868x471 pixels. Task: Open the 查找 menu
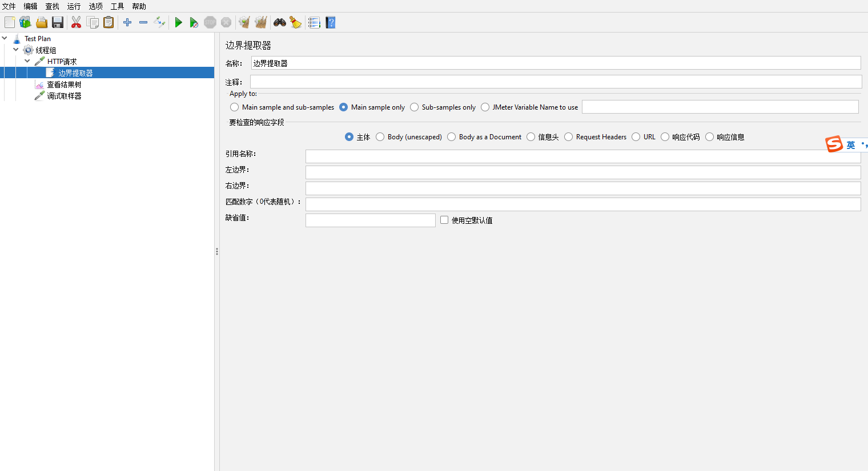click(52, 6)
